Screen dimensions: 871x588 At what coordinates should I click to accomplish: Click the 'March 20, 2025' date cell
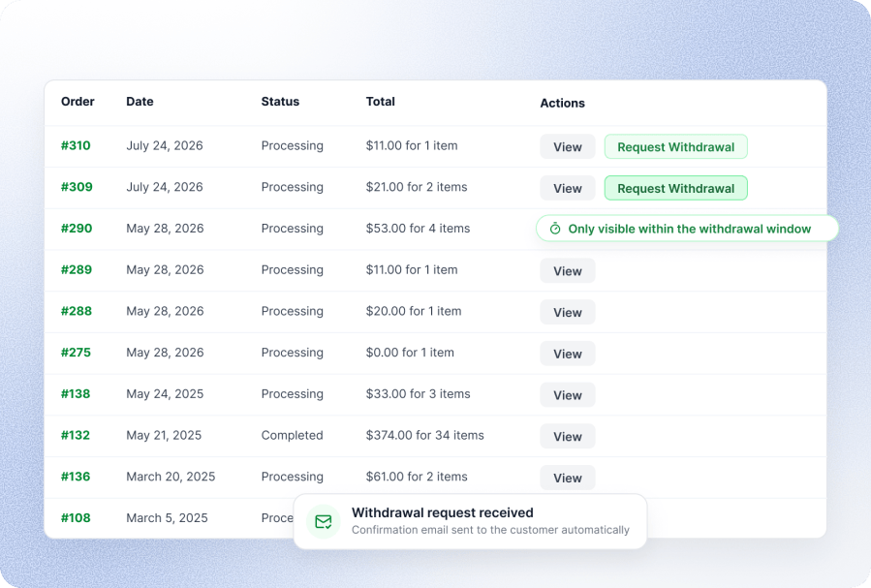click(171, 477)
